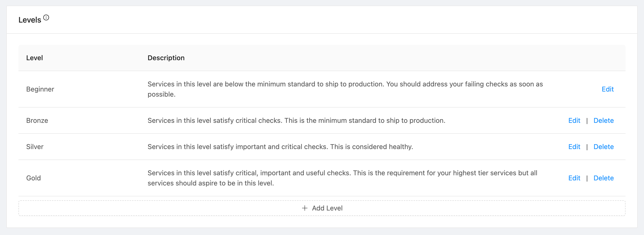
Task: Select the Beginner level name
Action: (x=40, y=89)
